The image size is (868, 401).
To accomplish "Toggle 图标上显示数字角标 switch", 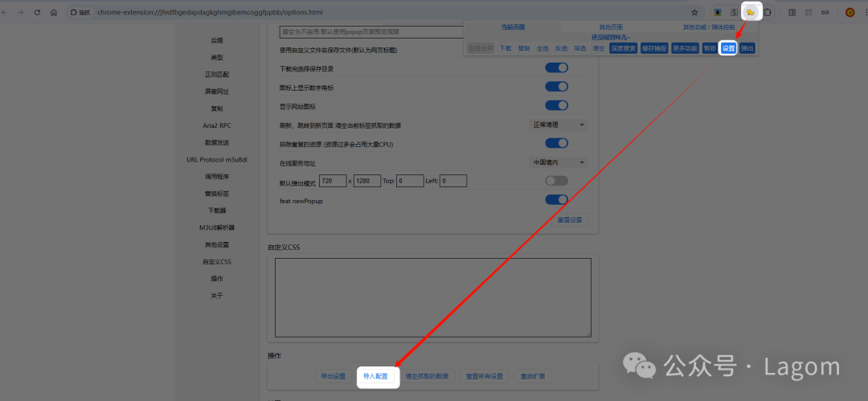I will point(556,87).
